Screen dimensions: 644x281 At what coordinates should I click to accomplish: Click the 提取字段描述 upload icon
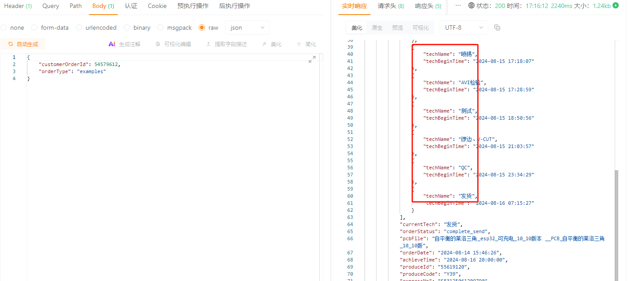coord(208,44)
